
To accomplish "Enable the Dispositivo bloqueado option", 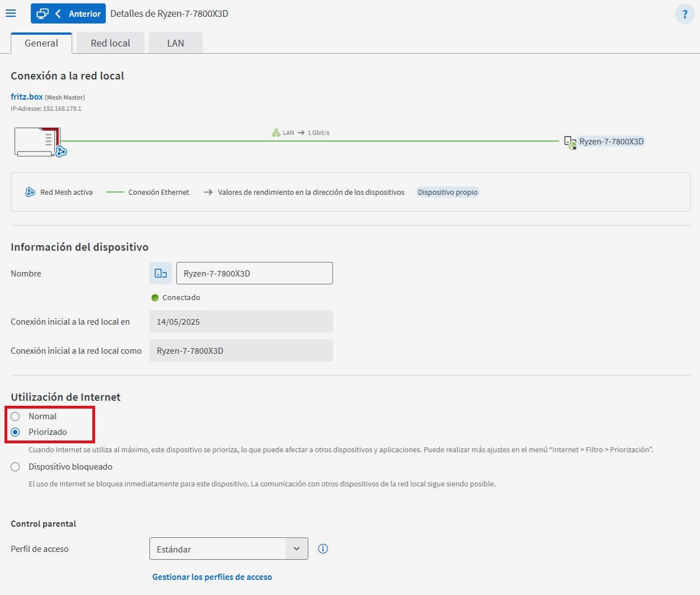I will (16, 467).
